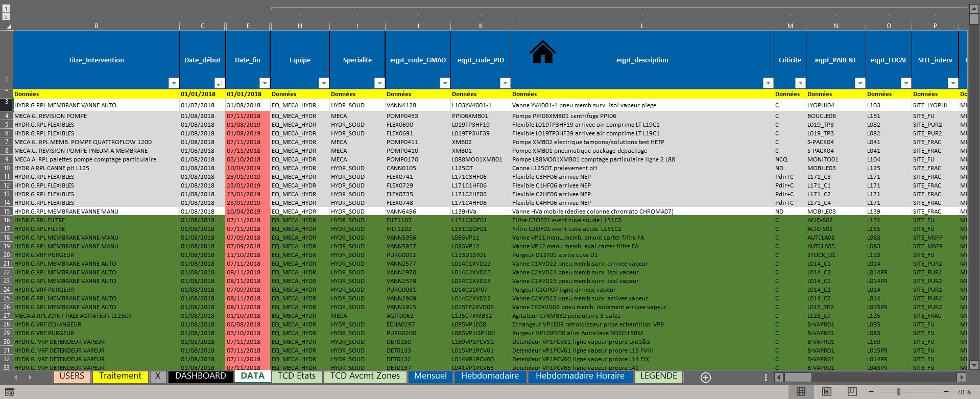Select cell 'ECHA0297'
Image resolution: width=980 pixels, height=399 pixels.
[x=418, y=324]
